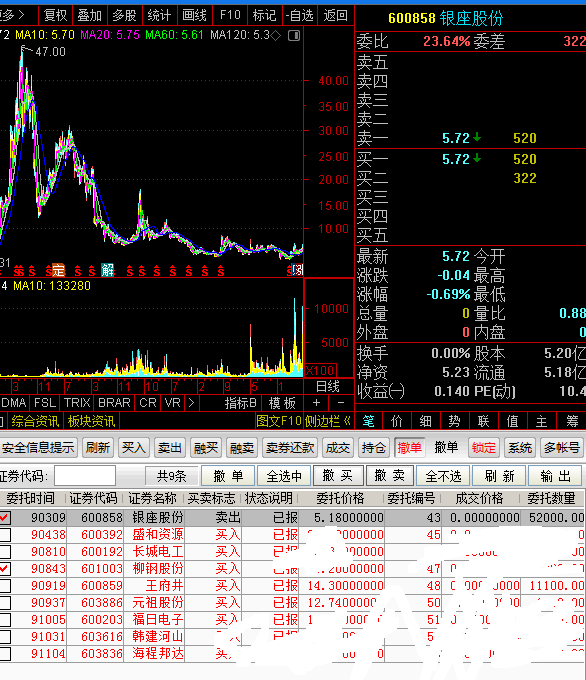This screenshot has width=586, height=680.
Task: Toggle -自选 watchlist button
Action: (300, 16)
